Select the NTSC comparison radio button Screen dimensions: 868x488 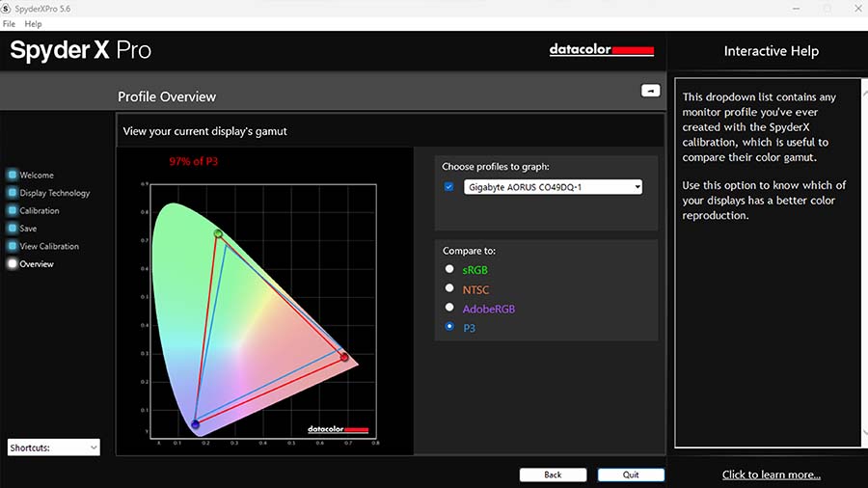[449, 288]
